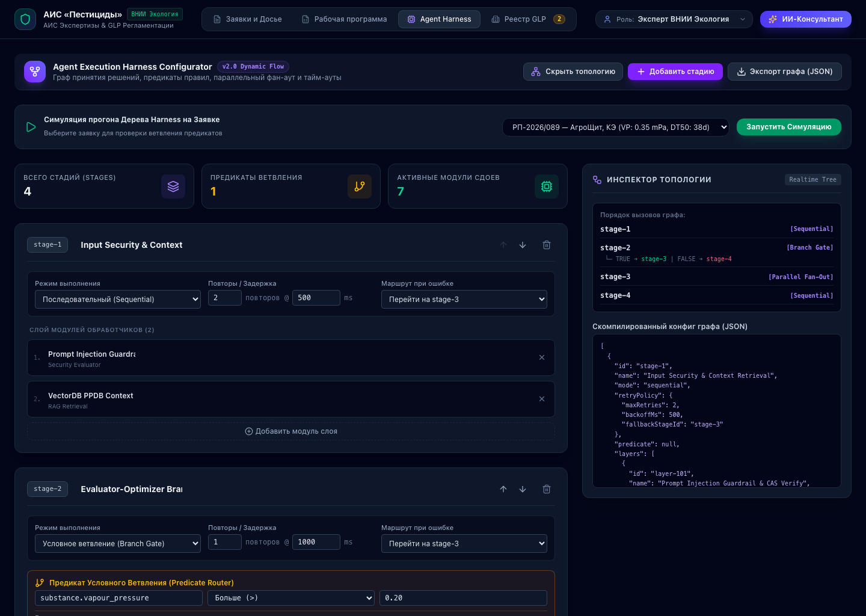This screenshot has height=616, width=866.
Task: Click the play icon beside simulation title
Action: tap(31, 127)
